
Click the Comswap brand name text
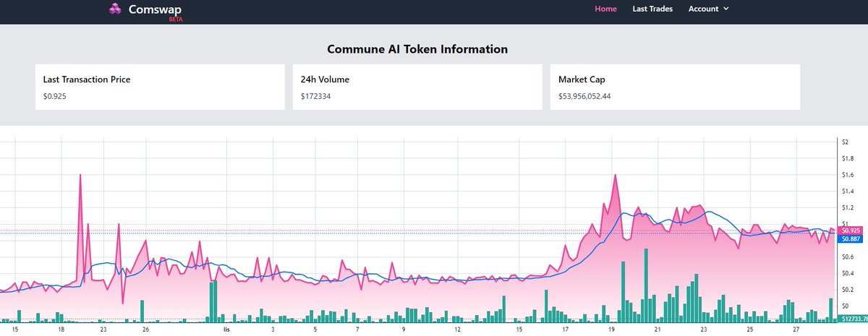(154, 9)
